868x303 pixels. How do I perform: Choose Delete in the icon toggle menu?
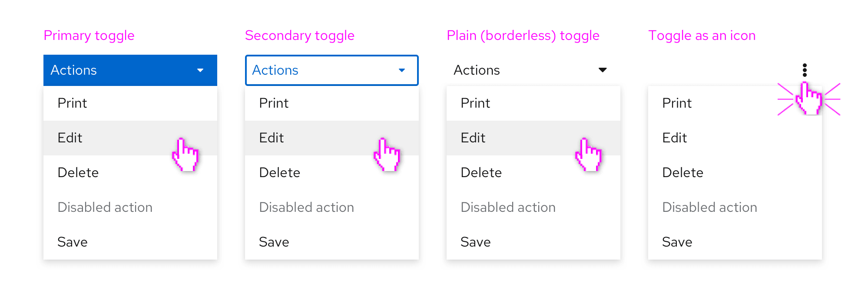(x=735, y=173)
